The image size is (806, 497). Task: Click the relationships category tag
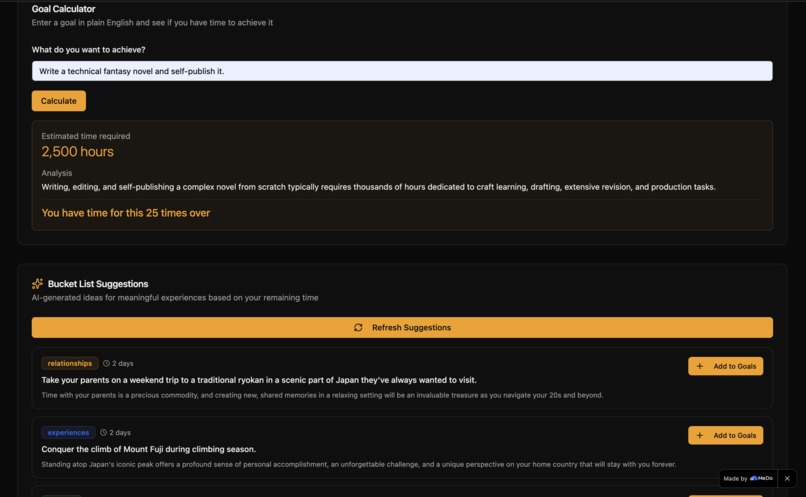[x=69, y=363]
